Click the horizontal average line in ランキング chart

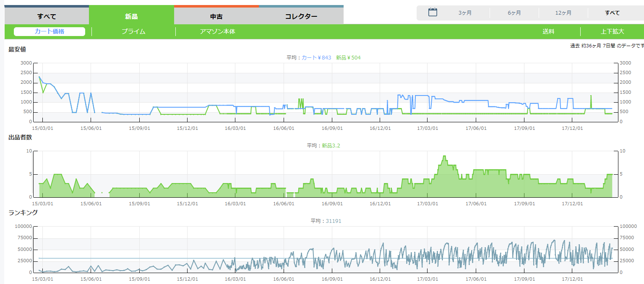pyautogui.click(x=126, y=258)
